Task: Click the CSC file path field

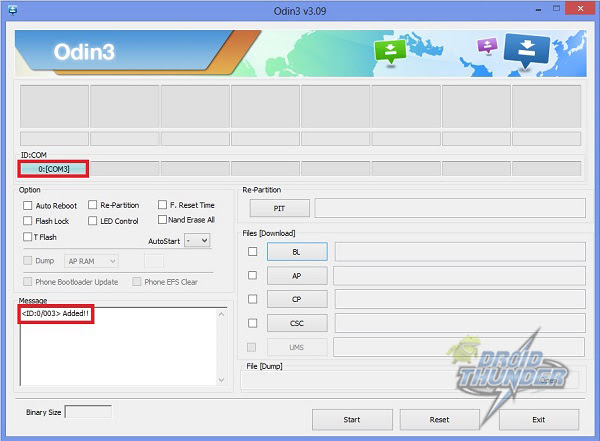Action: click(460, 323)
